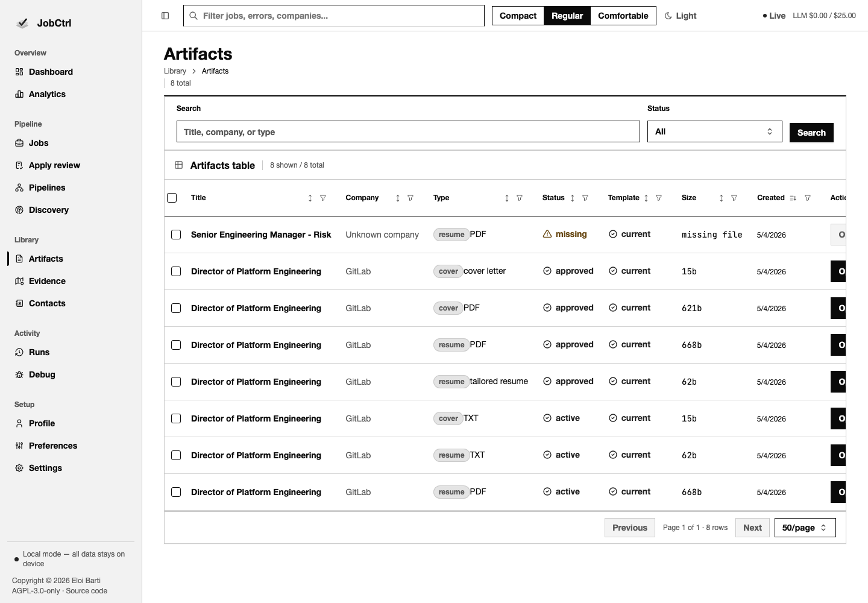
Task: Toggle Created column sort order
Action: click(793, 198)
